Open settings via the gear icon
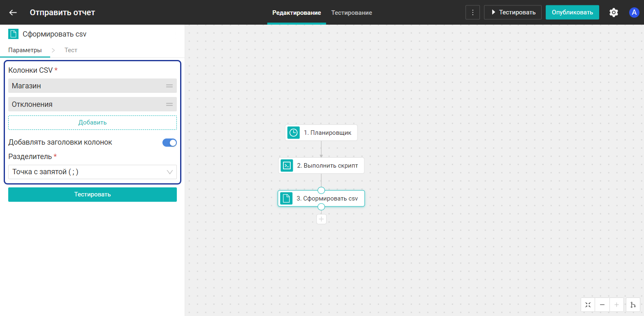Image resolution: width=644 pixels, height=316 pixels. coord(614,12)
